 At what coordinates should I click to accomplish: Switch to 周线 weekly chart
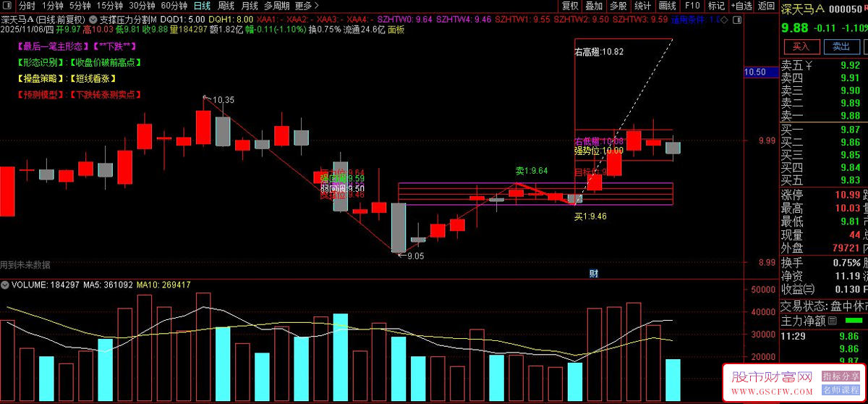click(x=226, y=6)
